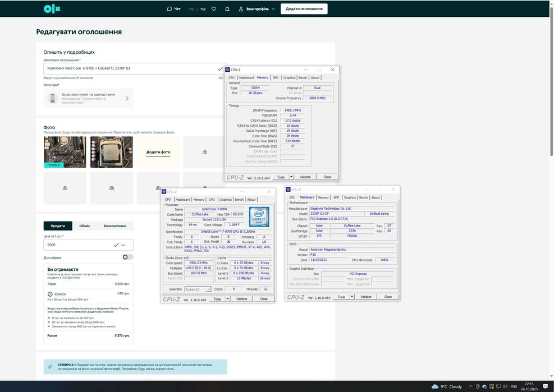Image resolution: width=554 pixels, height=392 pixels.
Task: Select the CPU socket photo thumbnail
Action: coord(112,152)
